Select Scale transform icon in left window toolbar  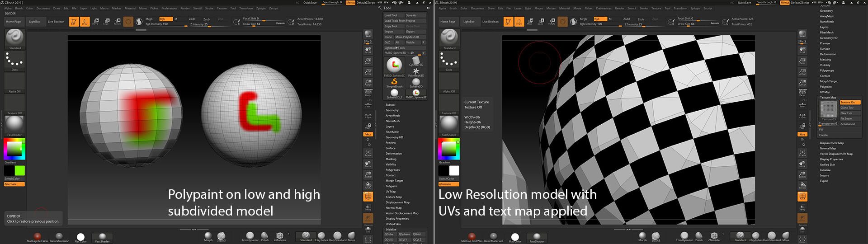106,21
